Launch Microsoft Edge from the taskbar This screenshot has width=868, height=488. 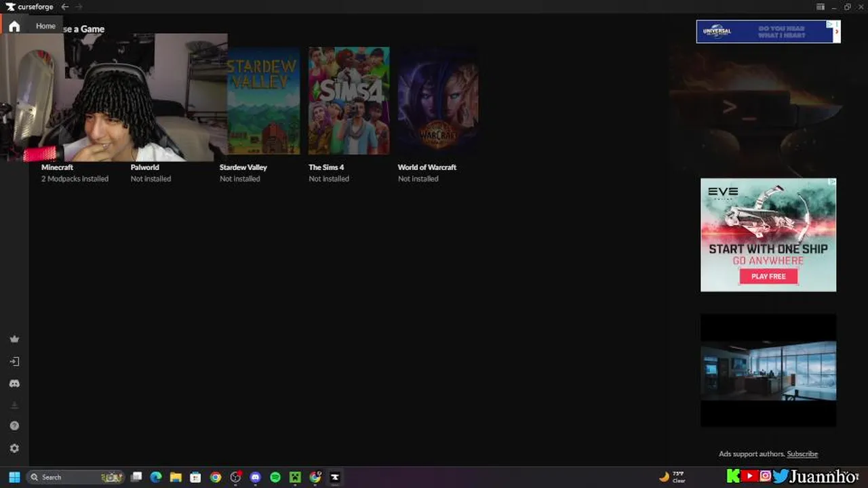pos(156,477)
